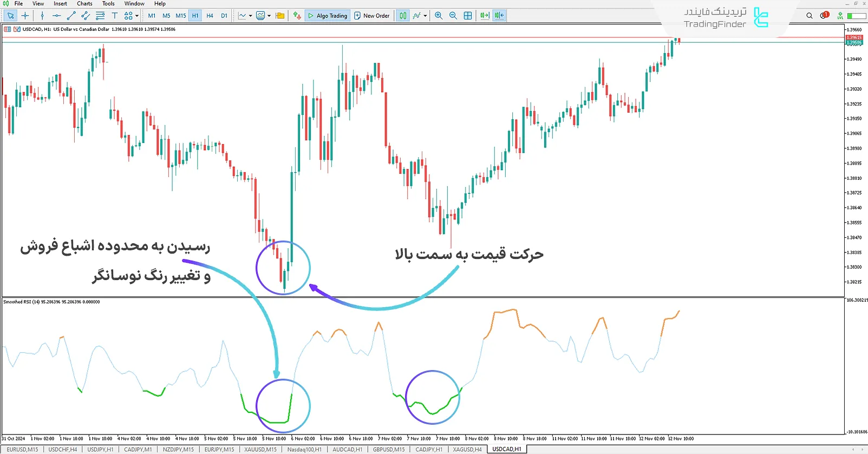Expand the indicators list dropdown arrow

click(x=269, y=16)
